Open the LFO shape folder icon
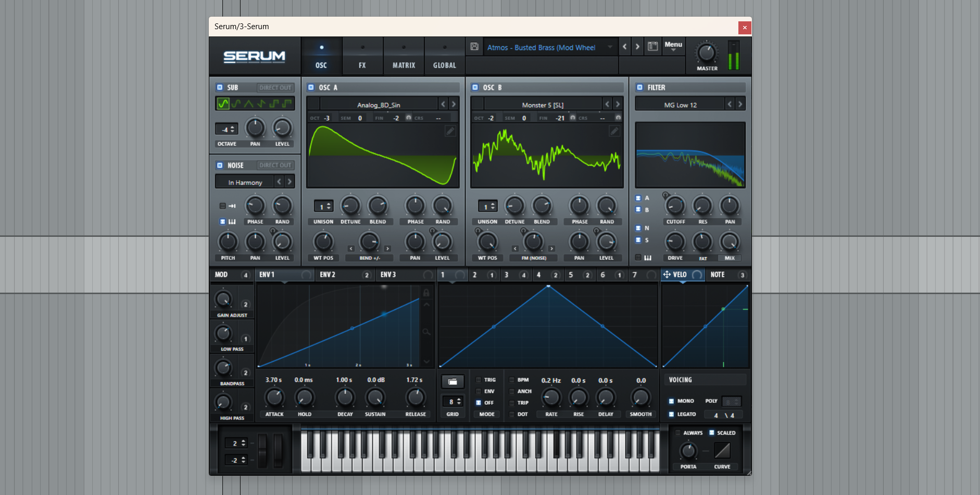980x495 pixels. point(453,382)
